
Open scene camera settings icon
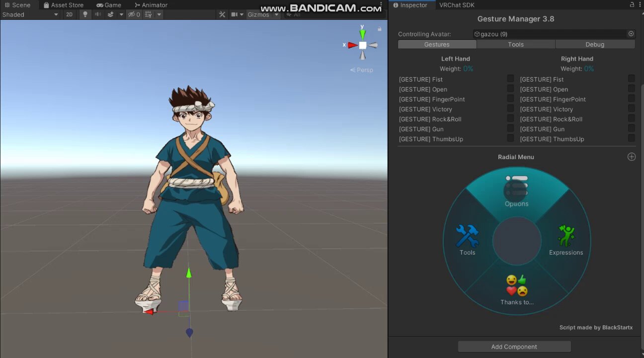[x=235, y=14]
